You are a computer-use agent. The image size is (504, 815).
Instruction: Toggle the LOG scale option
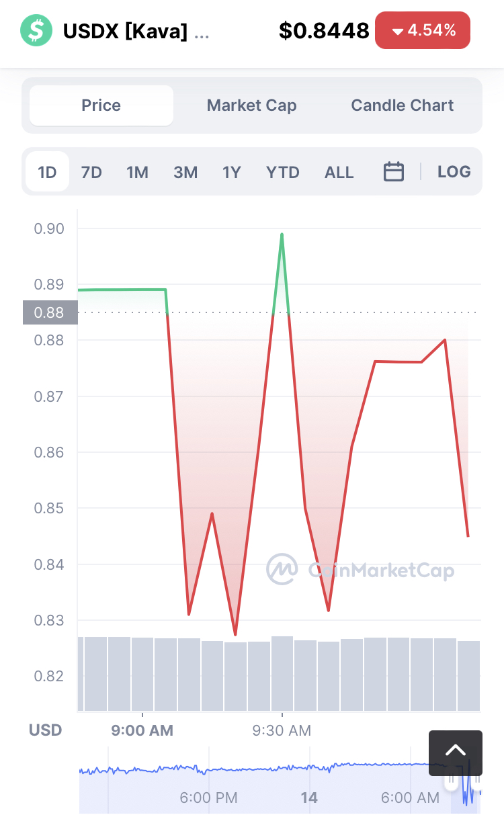(454, 172)
